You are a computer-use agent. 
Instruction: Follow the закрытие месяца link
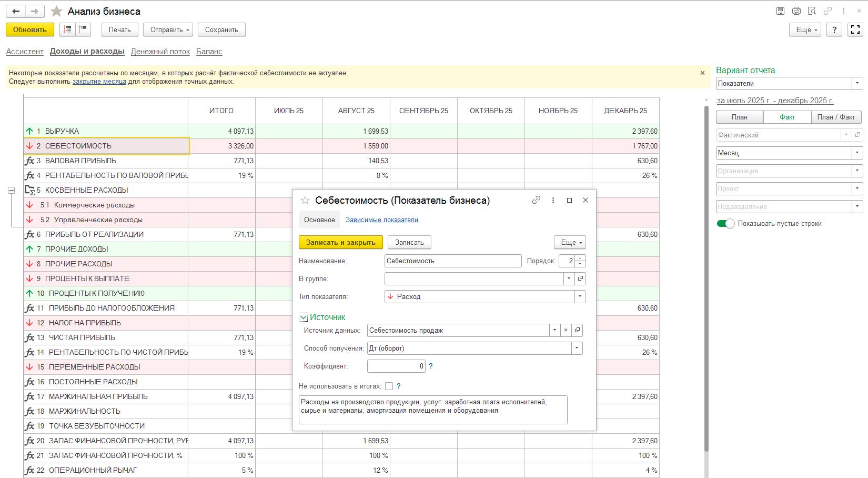pyautogui.click(x=99, y=82)
